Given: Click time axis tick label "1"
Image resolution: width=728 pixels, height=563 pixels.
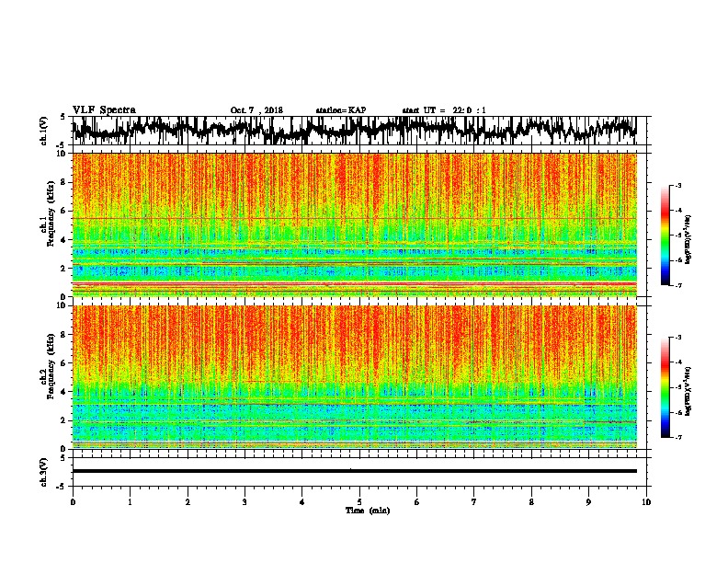Looking at the screenshot, I should [x=130, y=502].
